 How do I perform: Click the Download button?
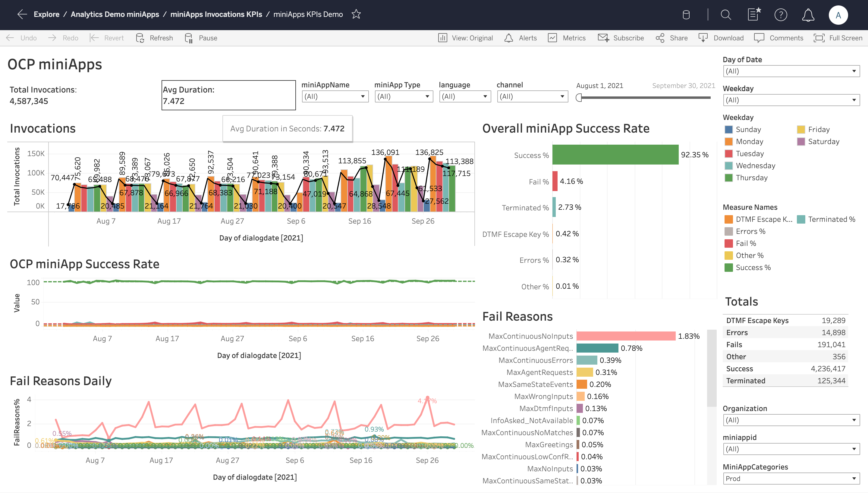[721, 38]
